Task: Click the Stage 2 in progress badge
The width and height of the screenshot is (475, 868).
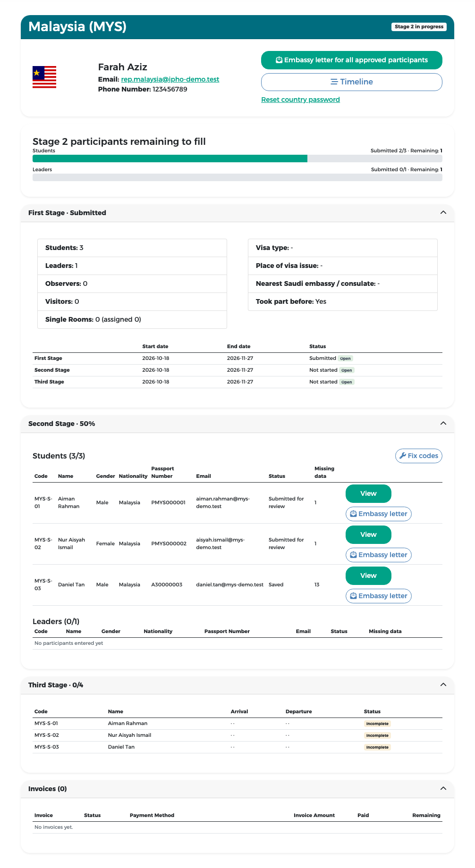Action: [419, 27]
